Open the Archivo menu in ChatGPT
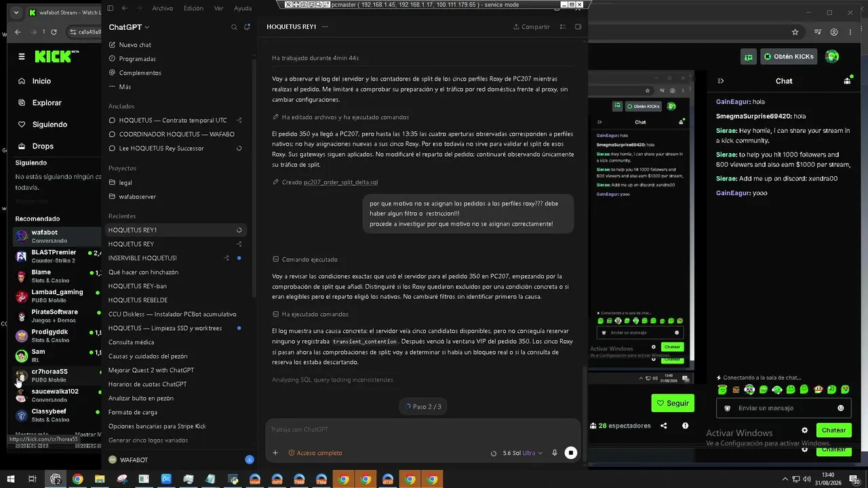The width and height of the screenshot is (868, 488). (x=162, y=8)
